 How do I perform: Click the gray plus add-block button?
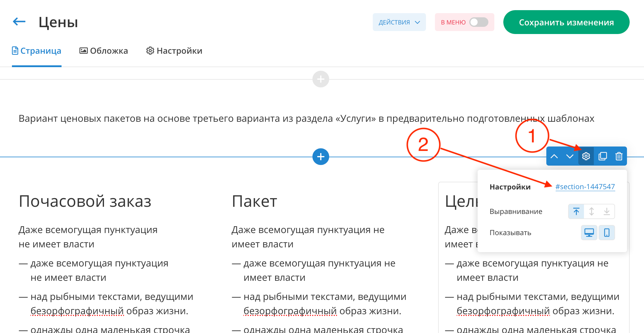321,79
